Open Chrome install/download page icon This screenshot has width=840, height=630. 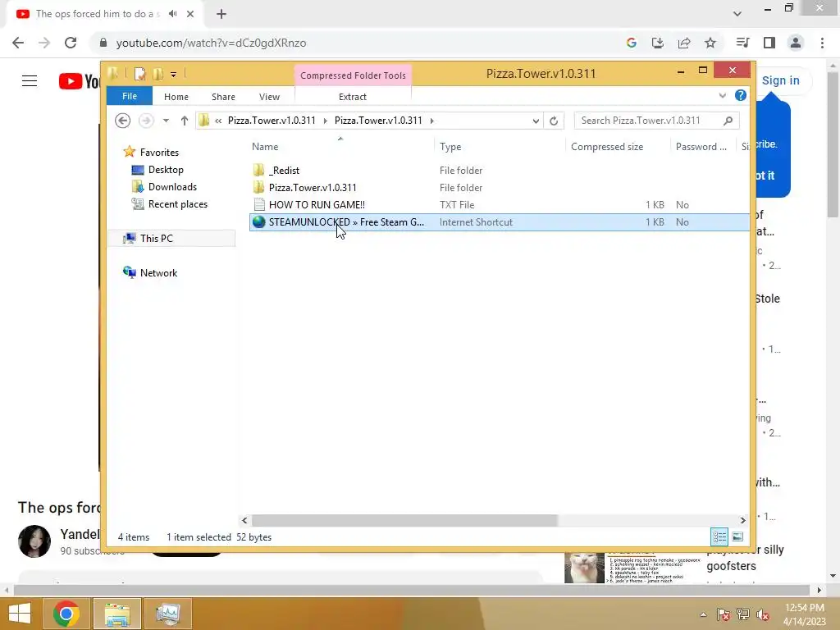[x=658, y=43]
